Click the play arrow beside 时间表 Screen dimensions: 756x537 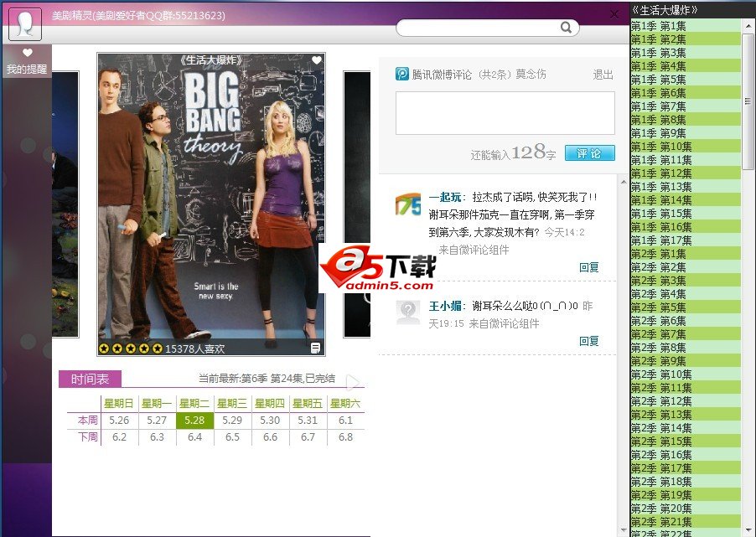click(353, 382)
